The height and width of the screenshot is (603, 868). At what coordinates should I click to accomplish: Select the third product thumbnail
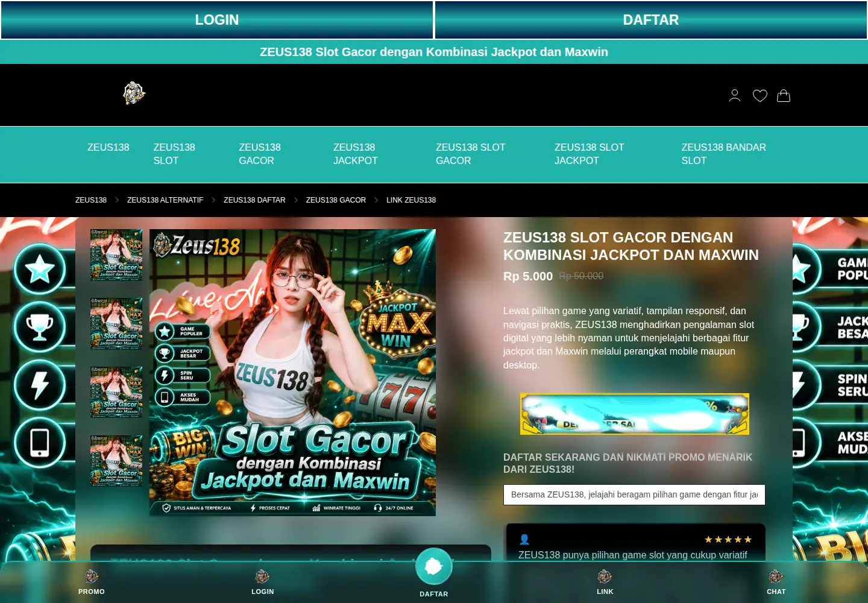tap(116, 392)
